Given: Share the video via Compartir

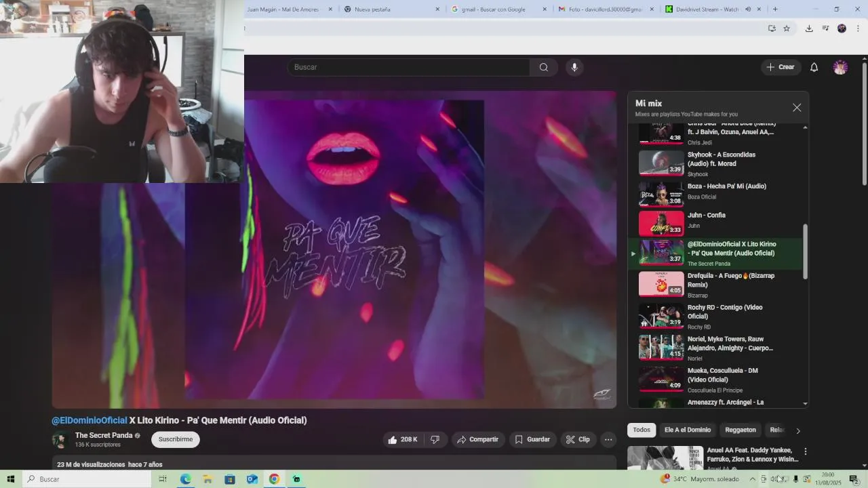Looking at the screenshot, I should pyautogui.click(x=477, y=439).
